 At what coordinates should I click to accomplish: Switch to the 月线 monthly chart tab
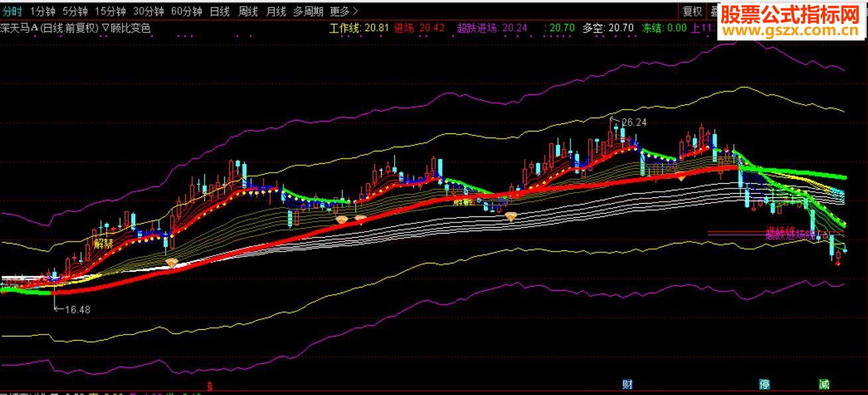pyautogui.click(x=276, y=11)
